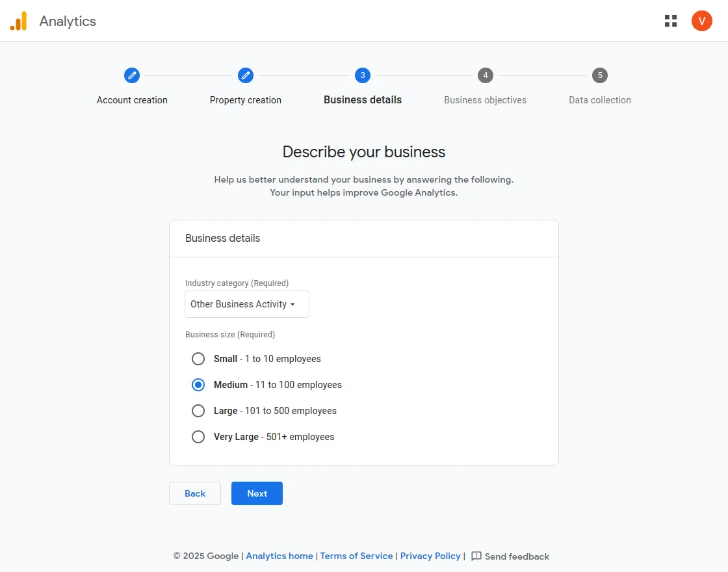Click the numbered circle for Business details step
728x572 pixels.
pyautogui.click(x=363, y=75)
